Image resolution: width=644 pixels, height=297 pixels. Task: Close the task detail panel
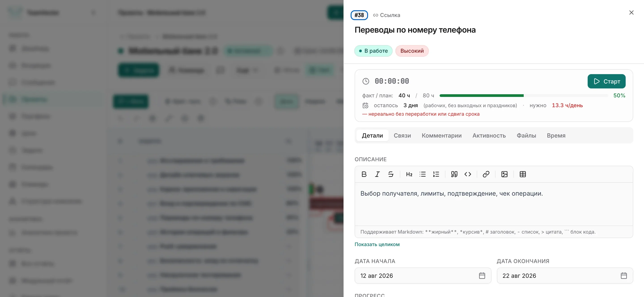click(631, 13)
